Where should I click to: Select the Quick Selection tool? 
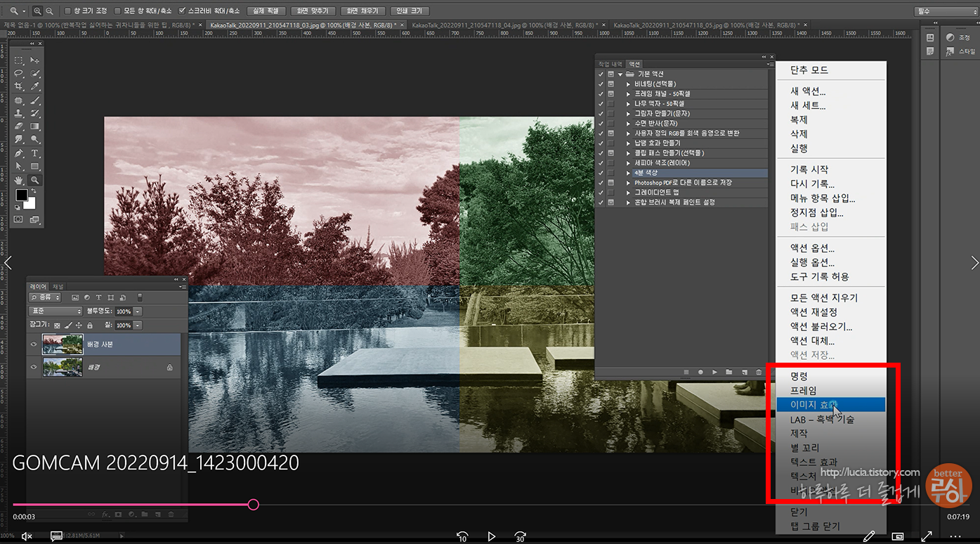(x=35, y=73)
